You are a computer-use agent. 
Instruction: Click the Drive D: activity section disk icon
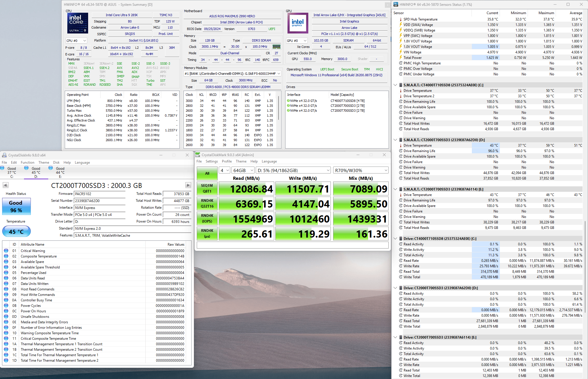[x=401, y=288]
